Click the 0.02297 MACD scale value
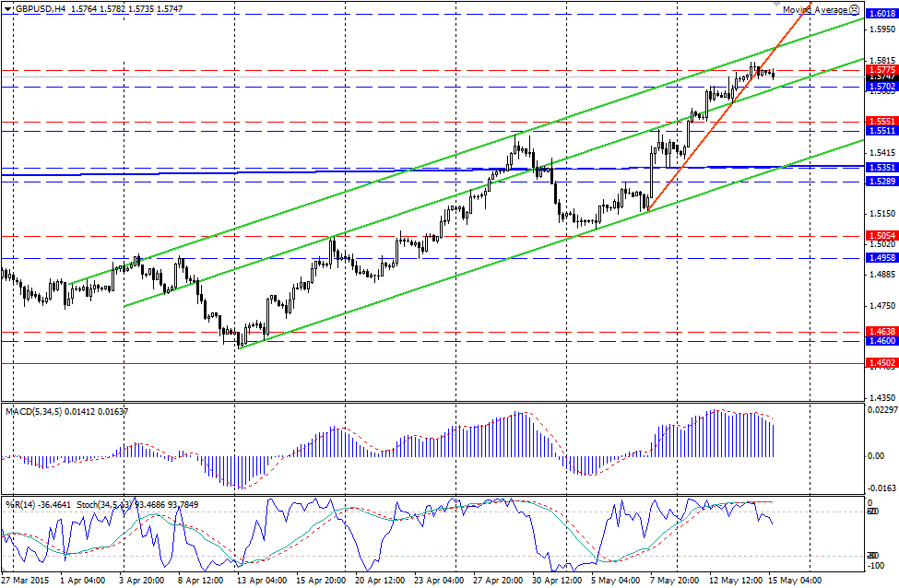The width and height of the screenshot is (899, 588). click(883, 409)
